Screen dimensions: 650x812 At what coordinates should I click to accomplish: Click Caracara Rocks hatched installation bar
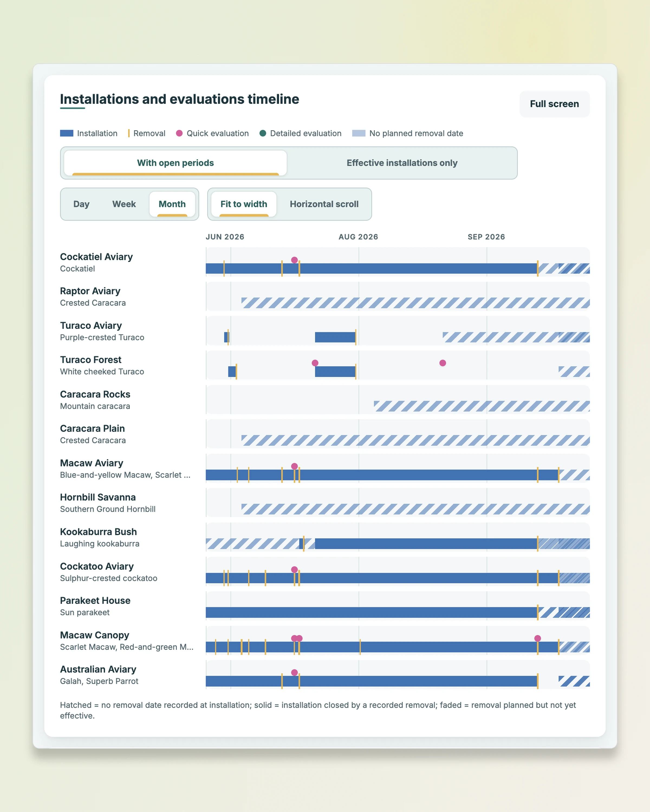[482, 406]
